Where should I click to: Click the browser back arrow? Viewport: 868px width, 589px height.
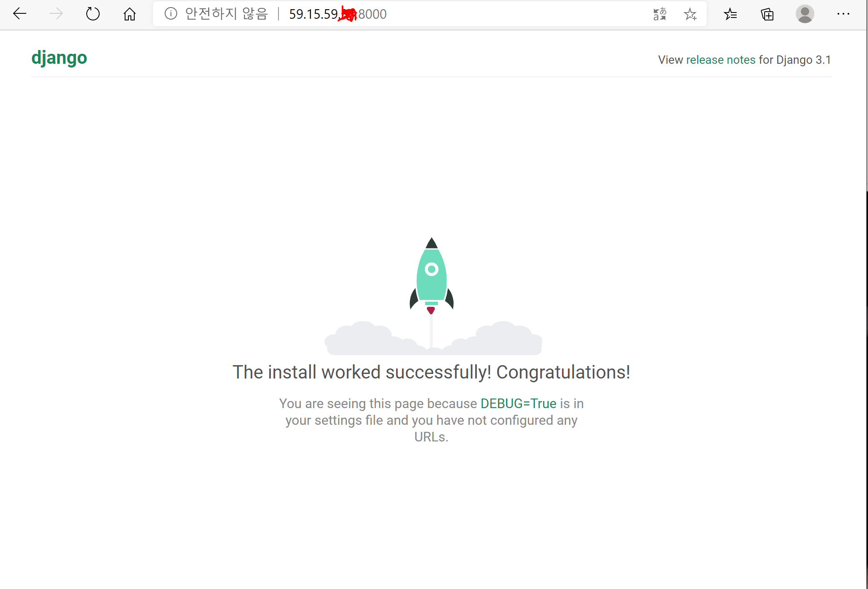point(20,14)
